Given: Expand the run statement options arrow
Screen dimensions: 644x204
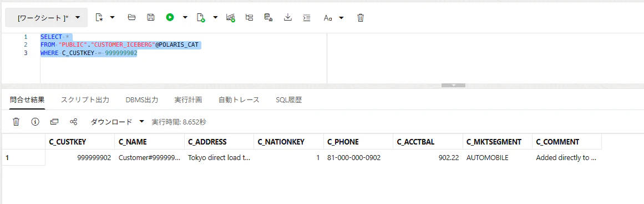Looking at the screenshot, I should click(x=185, y=17).
